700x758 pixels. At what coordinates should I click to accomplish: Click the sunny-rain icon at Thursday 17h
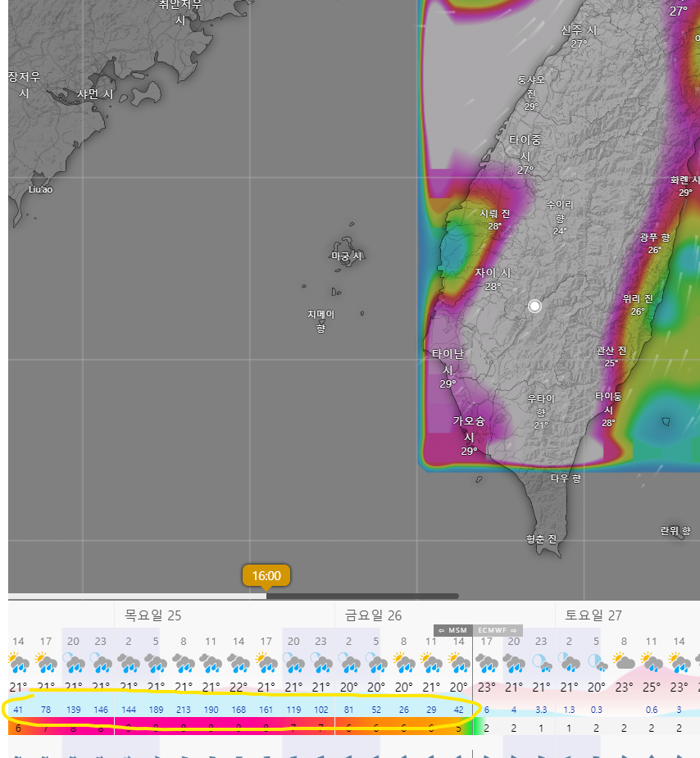tap(266, 663)
